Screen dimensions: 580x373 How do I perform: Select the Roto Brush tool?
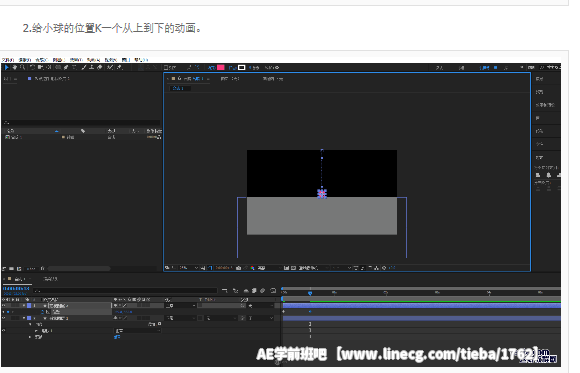110,67
